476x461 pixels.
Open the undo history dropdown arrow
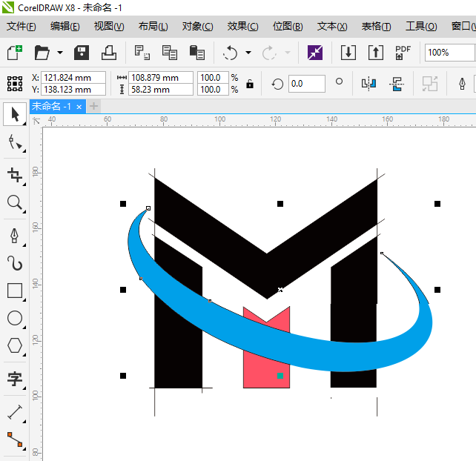(248, 53)
